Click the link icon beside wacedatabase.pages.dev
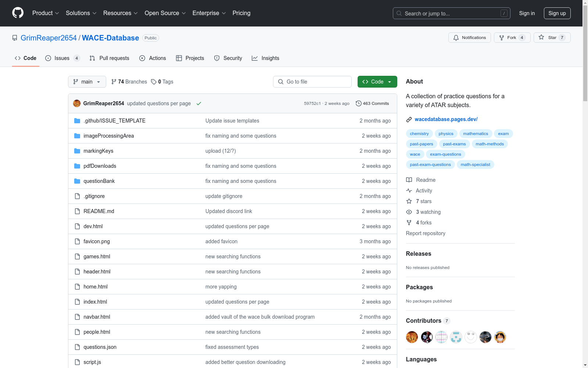 click(x=409, y=119)
